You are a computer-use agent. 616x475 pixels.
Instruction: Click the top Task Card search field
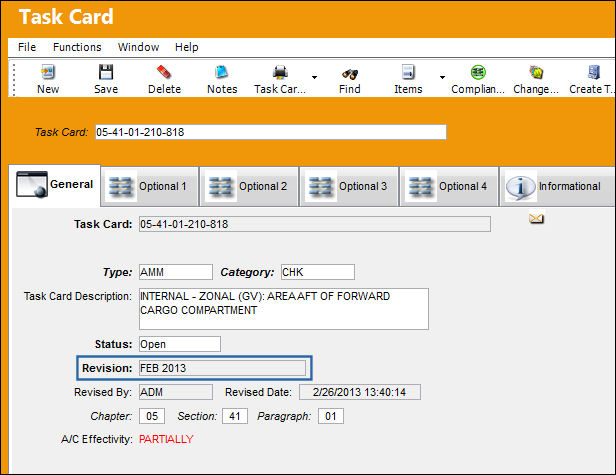pyautogui.click(x=271, y=132)
